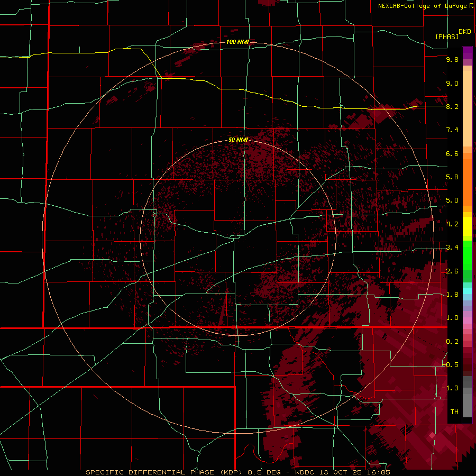
Task: Pick the pink segment of the color bar
Action: [467, 321]
